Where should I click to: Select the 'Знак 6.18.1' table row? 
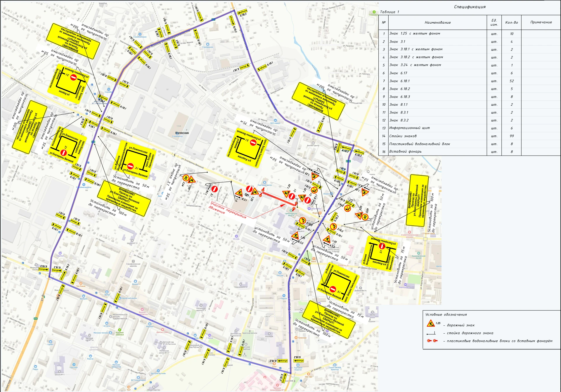point(470,81)
